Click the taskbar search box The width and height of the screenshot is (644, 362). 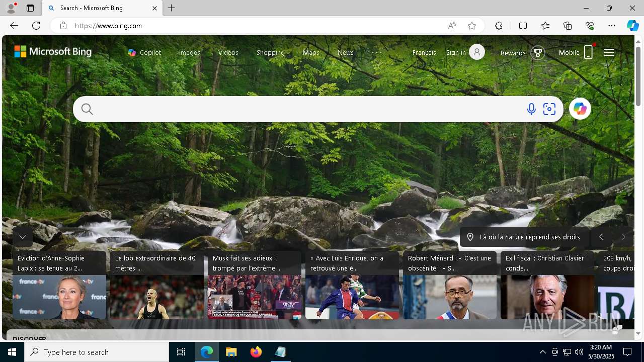pos(97,352)
